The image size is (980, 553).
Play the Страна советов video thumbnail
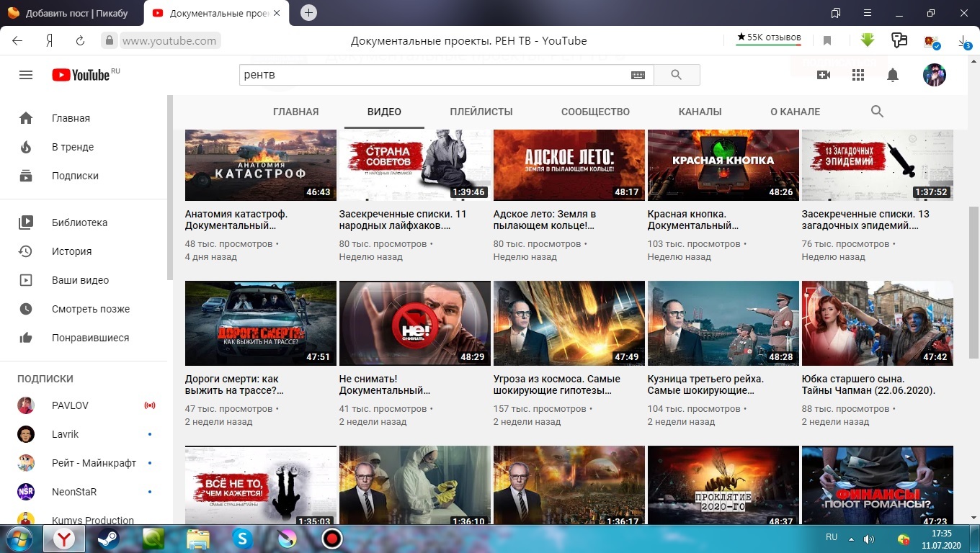tap(415, 165)
